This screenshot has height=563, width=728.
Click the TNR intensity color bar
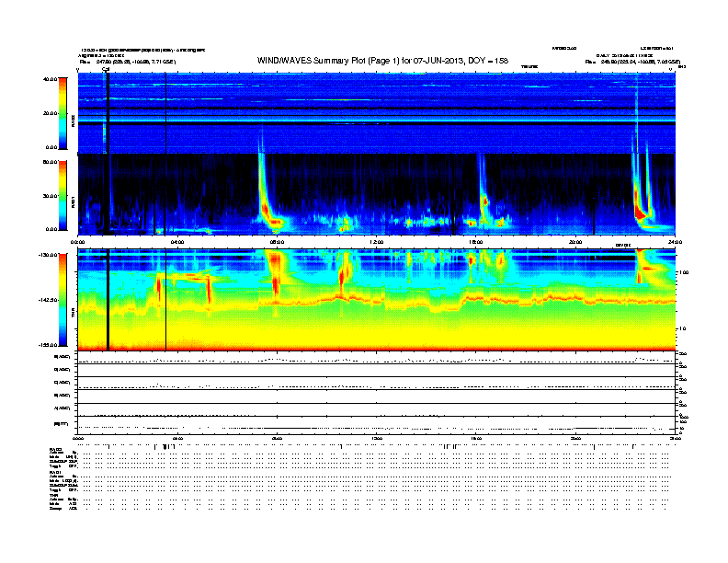(63, 300)
